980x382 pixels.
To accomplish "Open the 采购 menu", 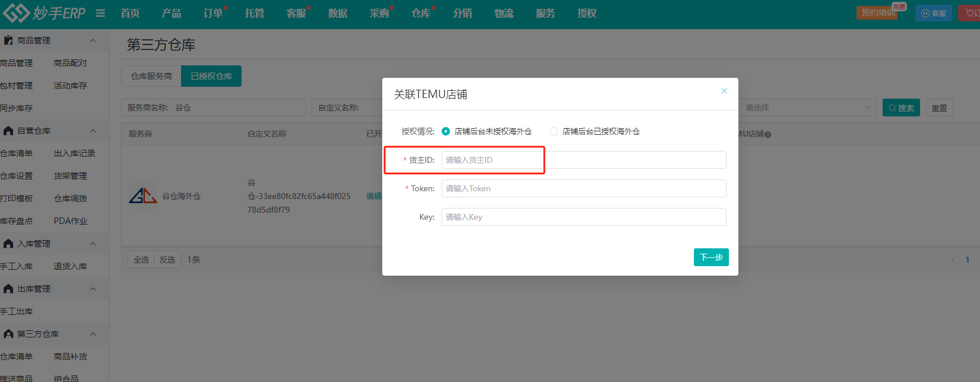I will 379,13.
